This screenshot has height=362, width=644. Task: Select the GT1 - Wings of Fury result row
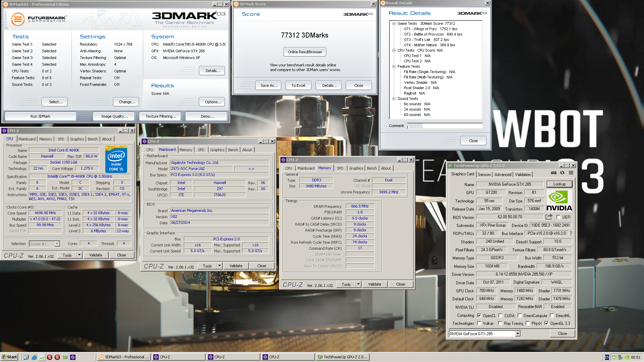coord(430,29)
